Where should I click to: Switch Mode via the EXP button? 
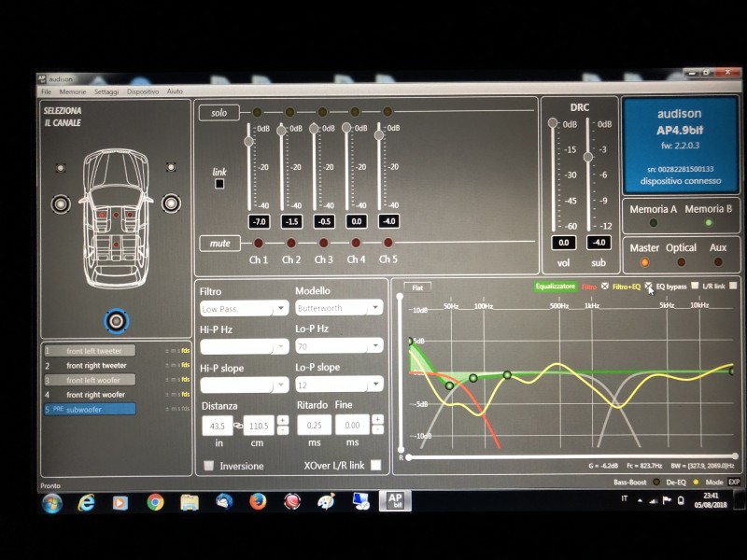[x=734, y=482]
